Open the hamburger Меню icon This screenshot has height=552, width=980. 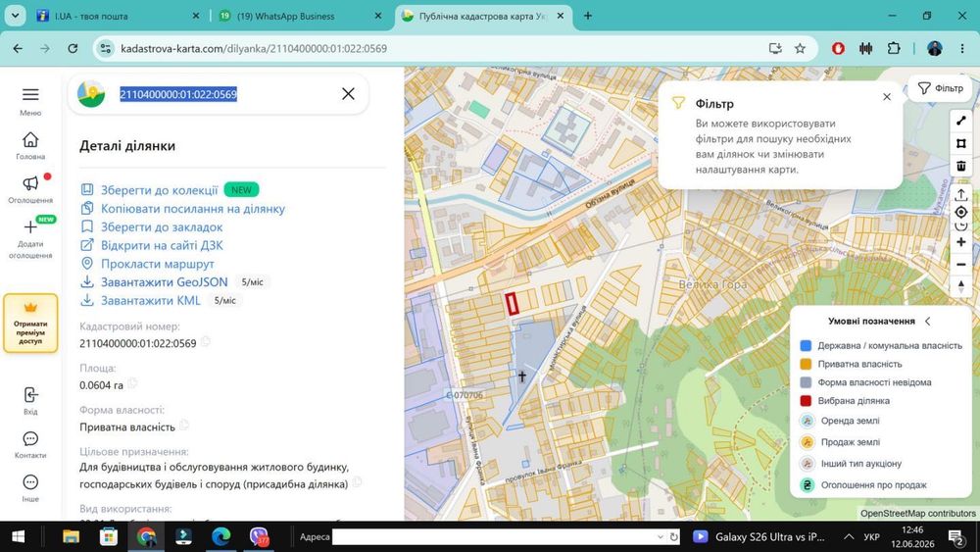[30, 94]
